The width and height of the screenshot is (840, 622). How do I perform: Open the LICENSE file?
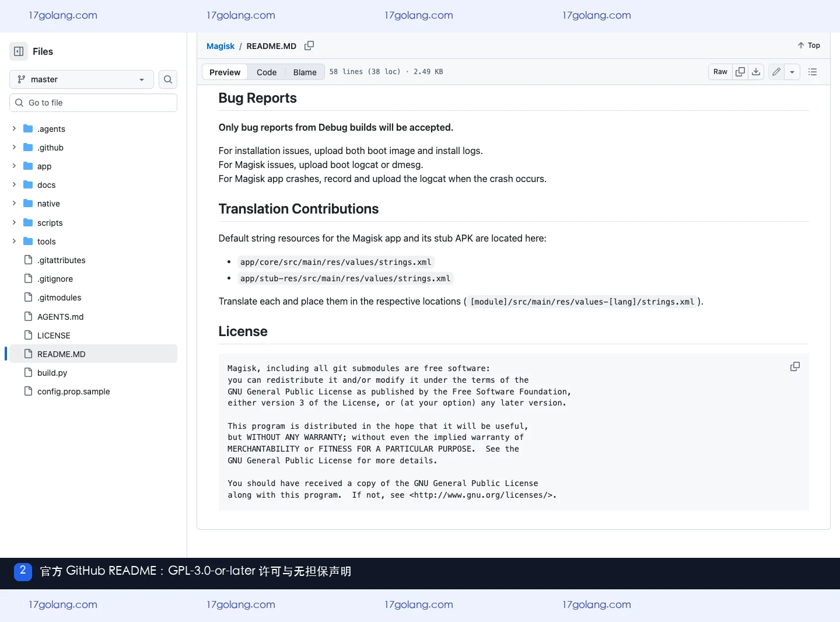coord(54,336)
